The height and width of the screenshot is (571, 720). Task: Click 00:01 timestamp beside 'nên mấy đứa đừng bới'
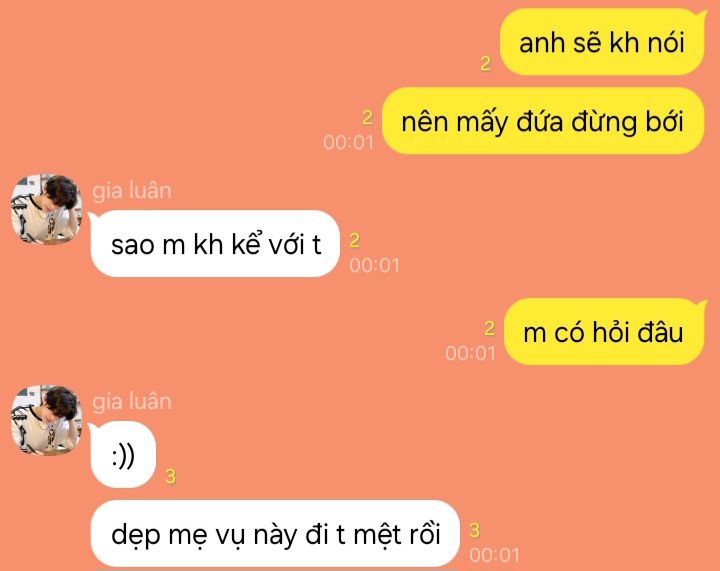pyautogui.click(x=348, y=142)
